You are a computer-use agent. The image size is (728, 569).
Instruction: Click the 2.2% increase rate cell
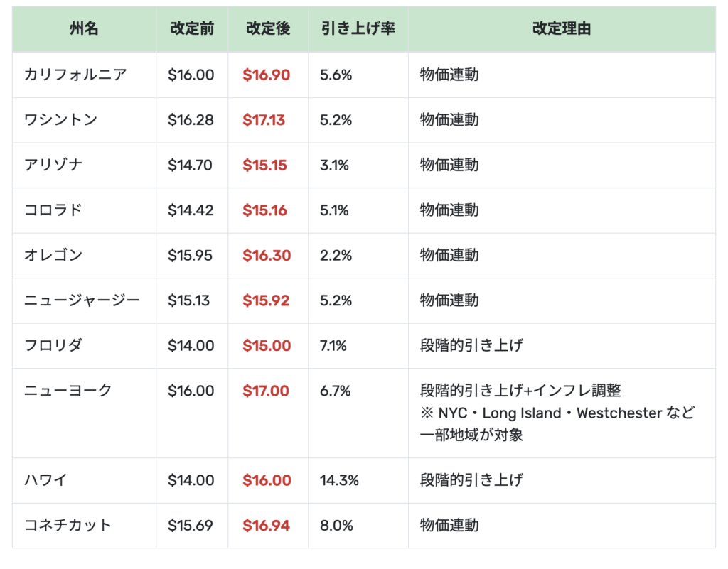pos(336,255)
